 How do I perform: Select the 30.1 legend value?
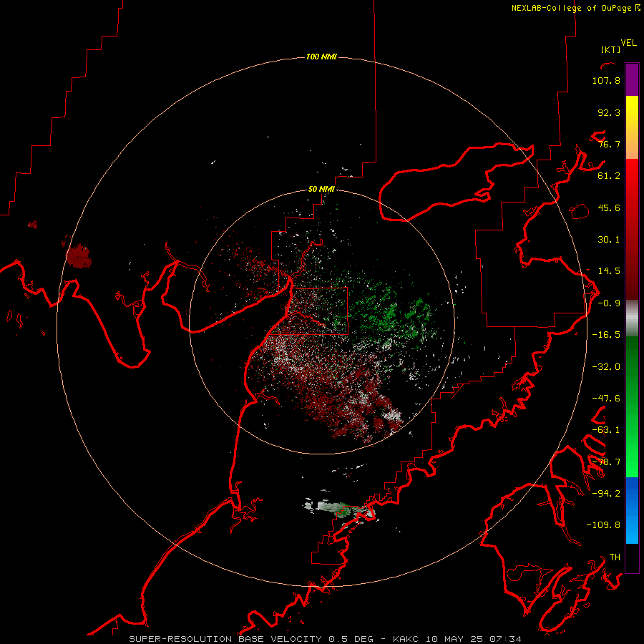(609, 240)
